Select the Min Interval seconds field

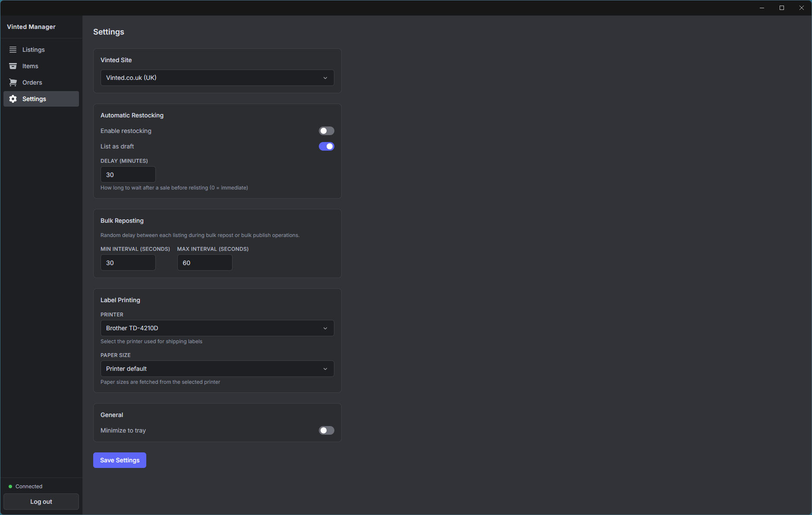(x=128, y=262)
